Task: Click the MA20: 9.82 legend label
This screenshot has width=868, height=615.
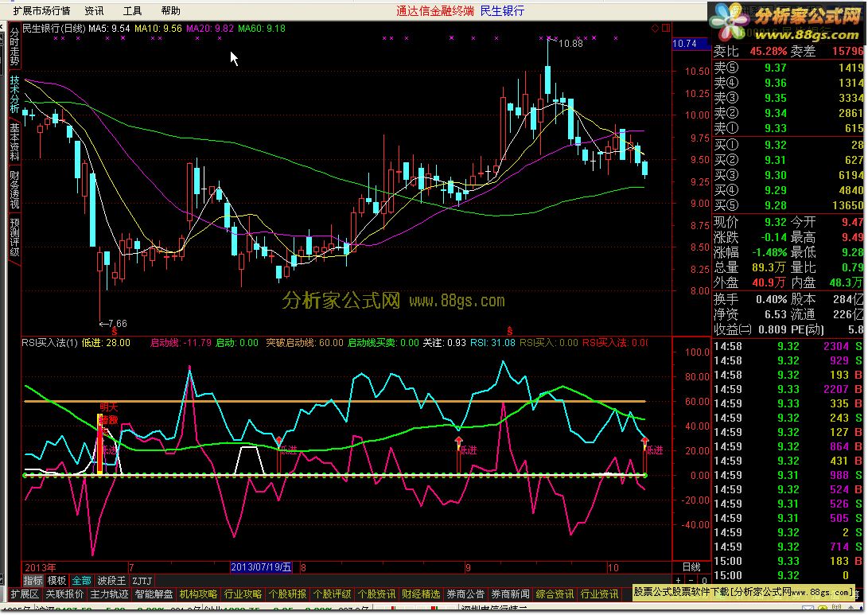Action: [210, 28]
